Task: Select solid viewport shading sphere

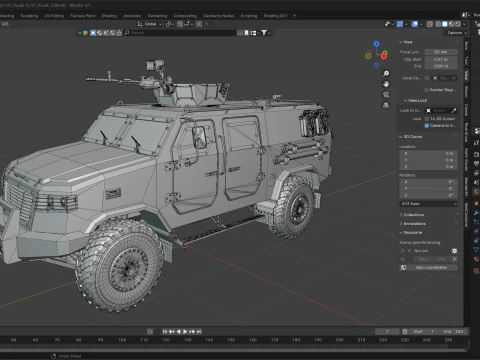Action: 444,24
